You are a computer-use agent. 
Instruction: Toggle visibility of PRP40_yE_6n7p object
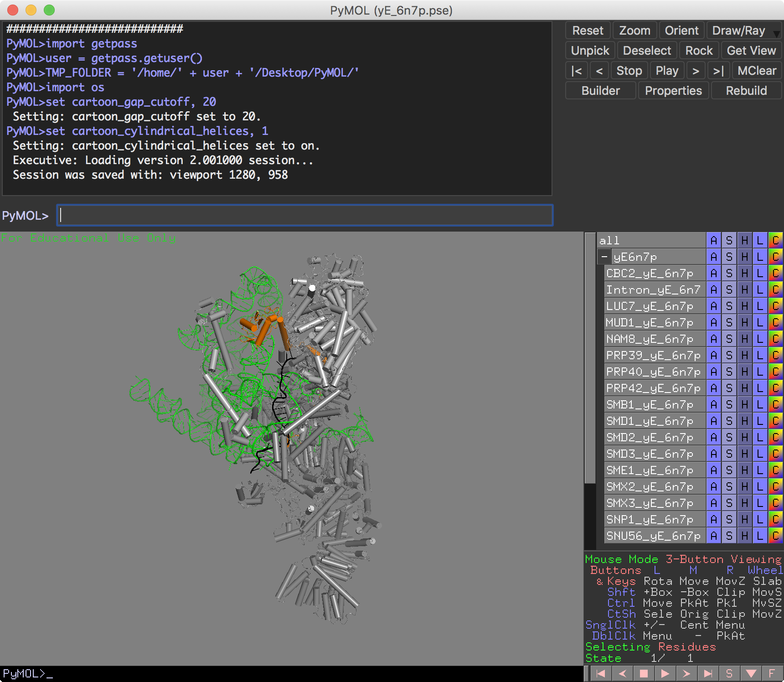tap(655, 372)
